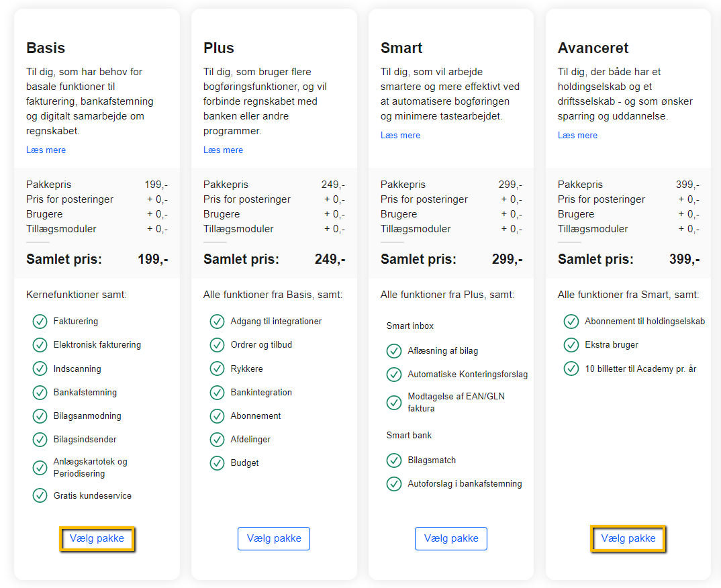Click the checkmark icon beside Bankintegration

pyautogui.click(x=217, y=393)
